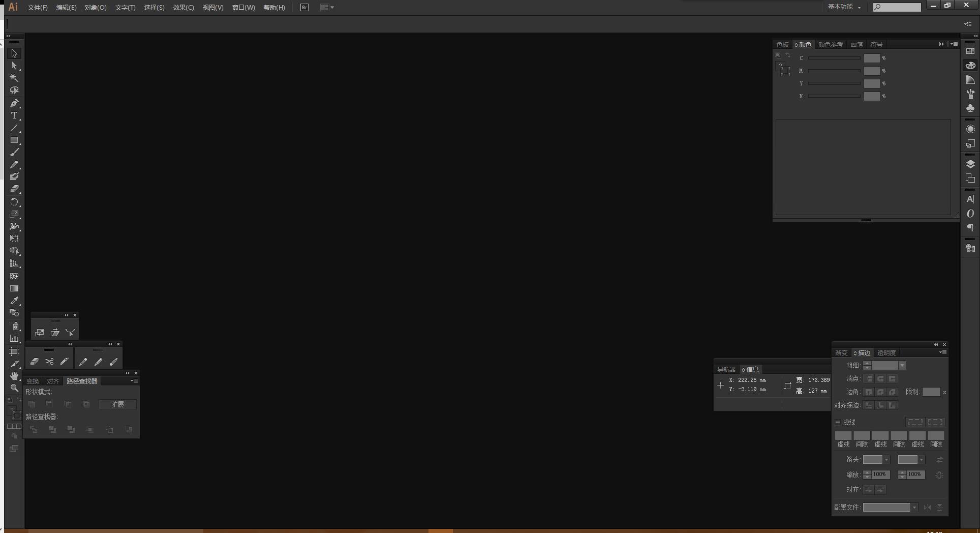Viewport: 980px width, 533px height.
Task: Select the Selection (black arrow) tool
Action: 14,53
